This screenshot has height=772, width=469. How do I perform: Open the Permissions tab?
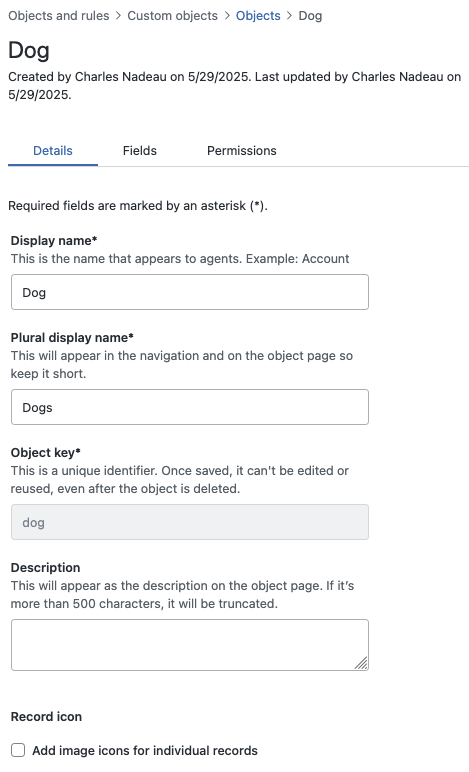(x=242, y=151)
